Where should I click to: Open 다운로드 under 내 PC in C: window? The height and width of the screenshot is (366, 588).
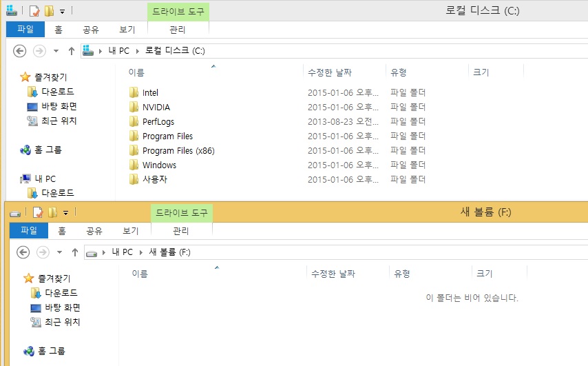[58, 193]
